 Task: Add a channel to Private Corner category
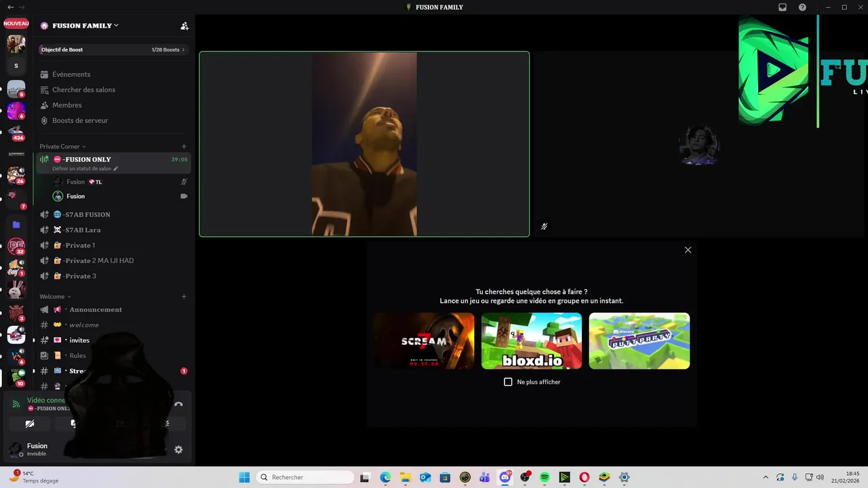184,146
